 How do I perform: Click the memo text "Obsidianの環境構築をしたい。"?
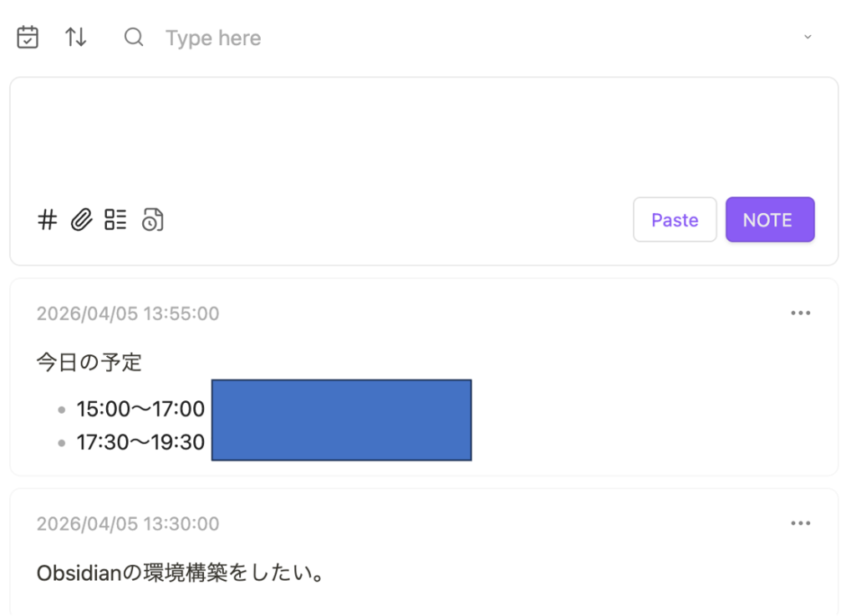pyautogui.click(x=180, y=574)
